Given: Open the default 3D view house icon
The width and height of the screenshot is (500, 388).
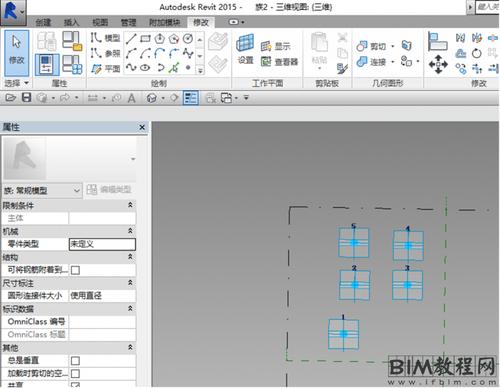Looking at the screenshot, I should [152, 98].
